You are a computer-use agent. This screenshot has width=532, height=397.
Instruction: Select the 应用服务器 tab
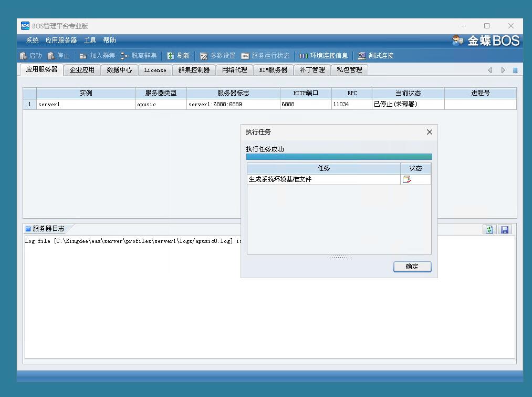pos(41,69)
